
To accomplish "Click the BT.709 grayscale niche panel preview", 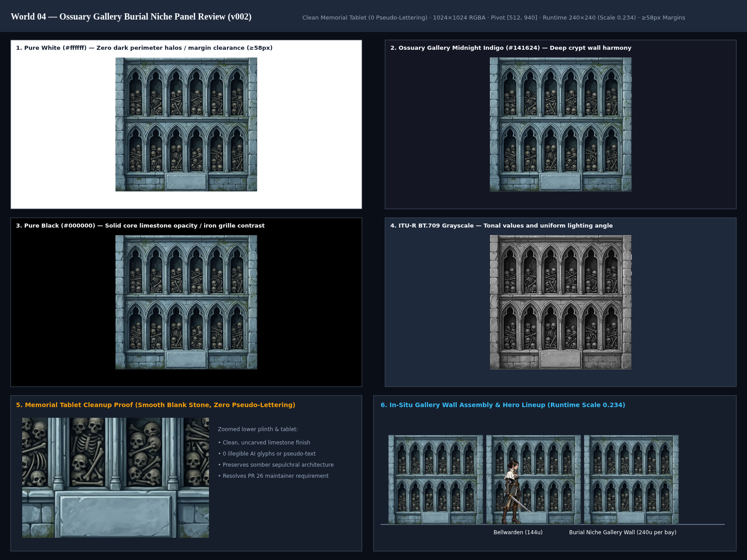I will [561, 302].
